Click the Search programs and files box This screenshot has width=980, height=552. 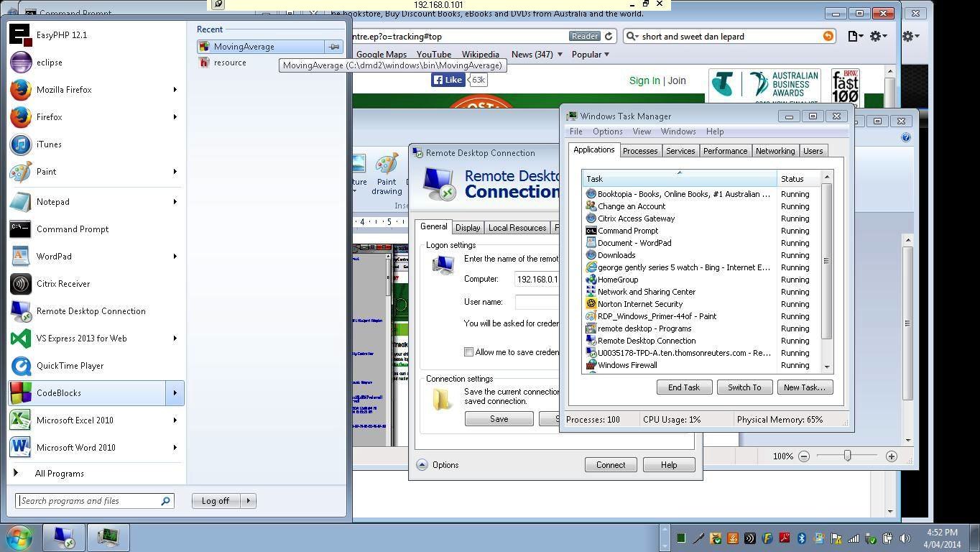click(x=94, y=501)
